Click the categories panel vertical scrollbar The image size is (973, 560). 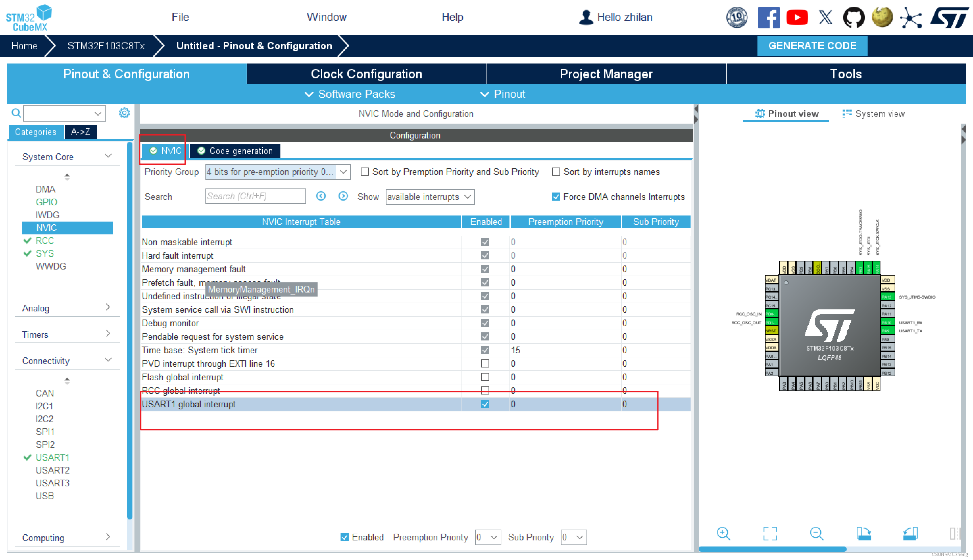point(130,331)
